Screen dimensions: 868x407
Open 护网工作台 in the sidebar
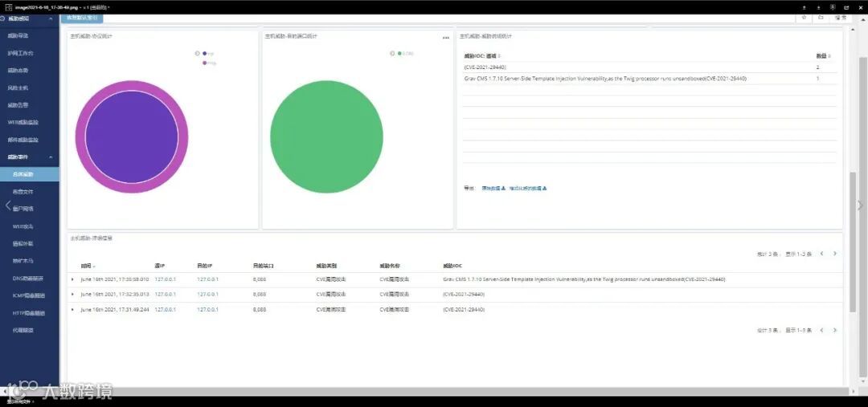click(x=20, y=53)
